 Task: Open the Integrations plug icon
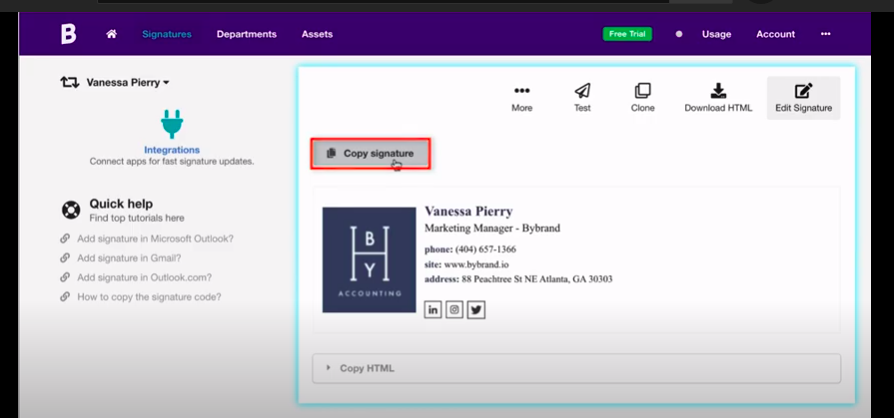172,124
